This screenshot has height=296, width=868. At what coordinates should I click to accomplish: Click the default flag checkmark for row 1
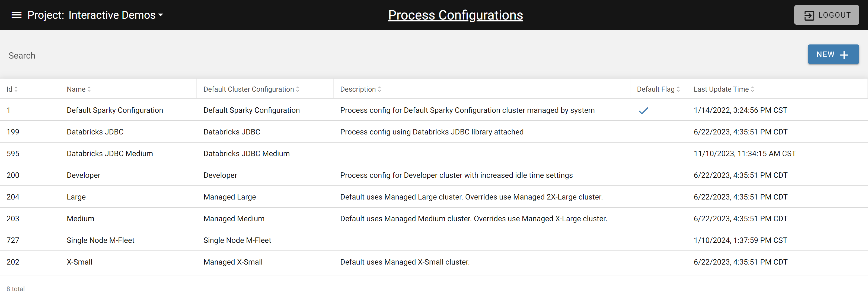click(x=644, y=110)
